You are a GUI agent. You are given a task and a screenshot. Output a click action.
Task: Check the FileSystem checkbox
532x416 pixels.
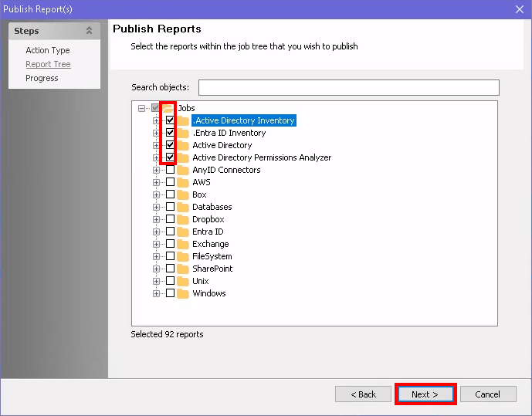pos(170,256)
